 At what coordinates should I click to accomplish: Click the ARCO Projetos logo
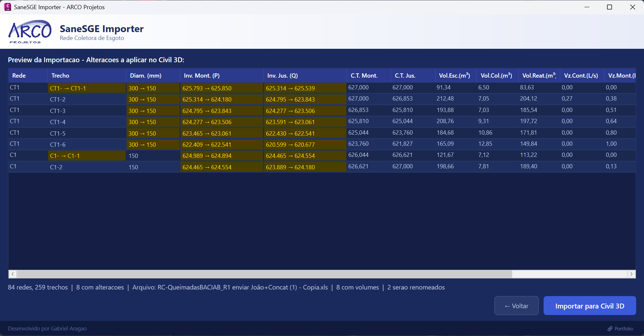pos(29,32)
